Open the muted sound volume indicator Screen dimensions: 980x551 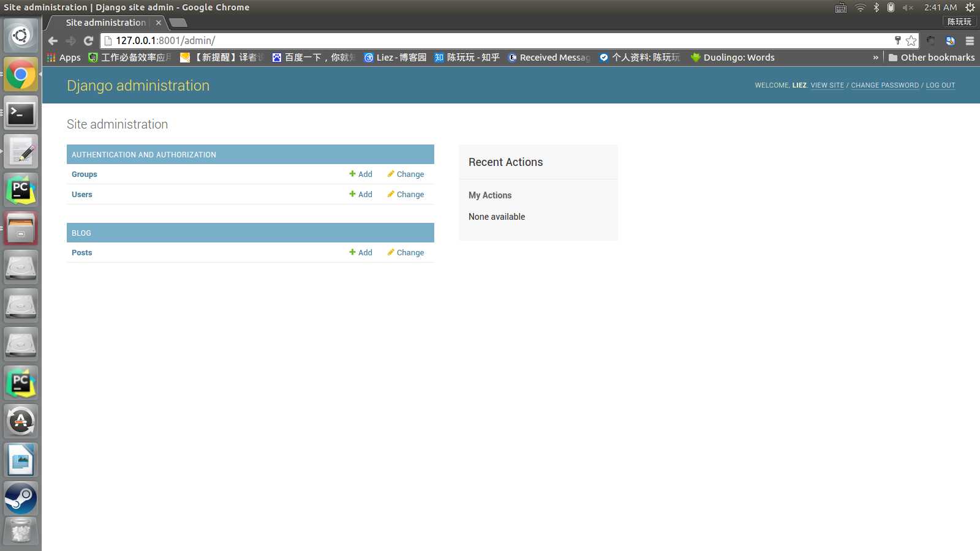click(x=908, y=7)
